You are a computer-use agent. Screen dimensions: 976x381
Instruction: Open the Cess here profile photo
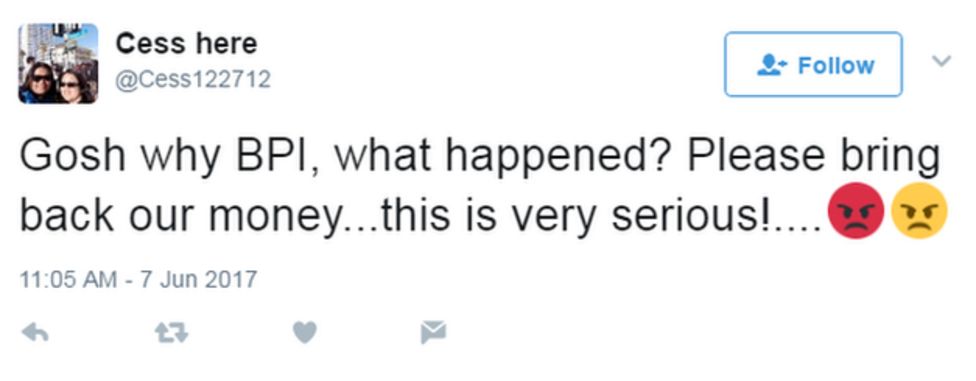[58, 64]
